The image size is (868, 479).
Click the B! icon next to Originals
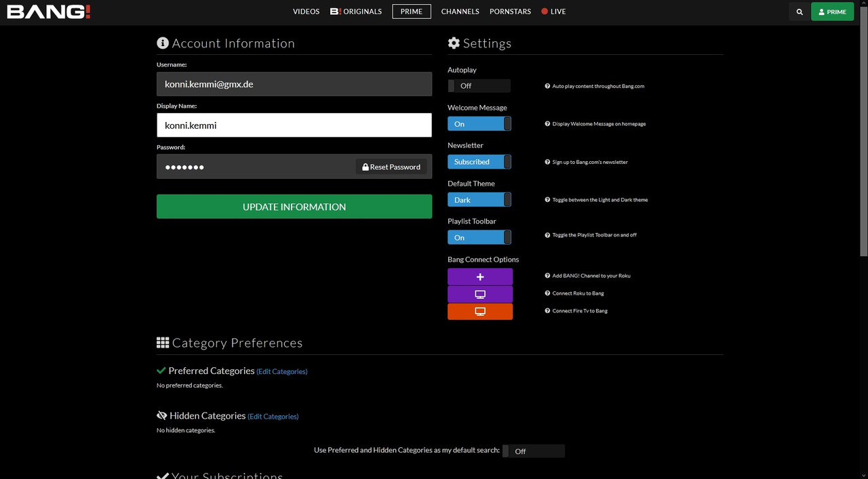tap(335, 12)
